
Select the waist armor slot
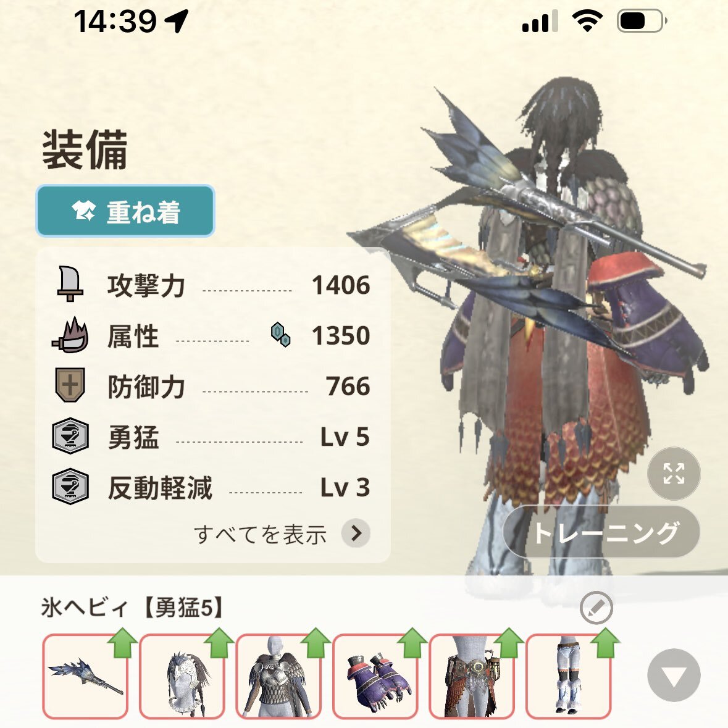point(472,676)
